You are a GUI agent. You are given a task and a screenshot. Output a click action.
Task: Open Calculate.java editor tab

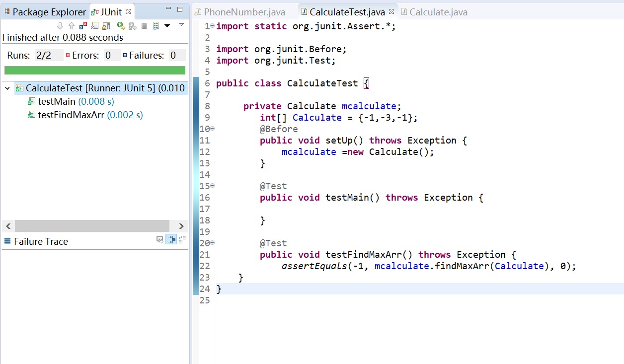434,12
